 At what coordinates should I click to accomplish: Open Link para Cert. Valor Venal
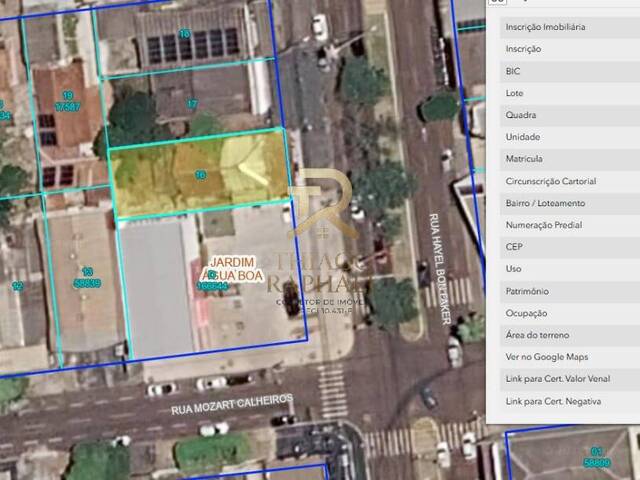point(558,379)
